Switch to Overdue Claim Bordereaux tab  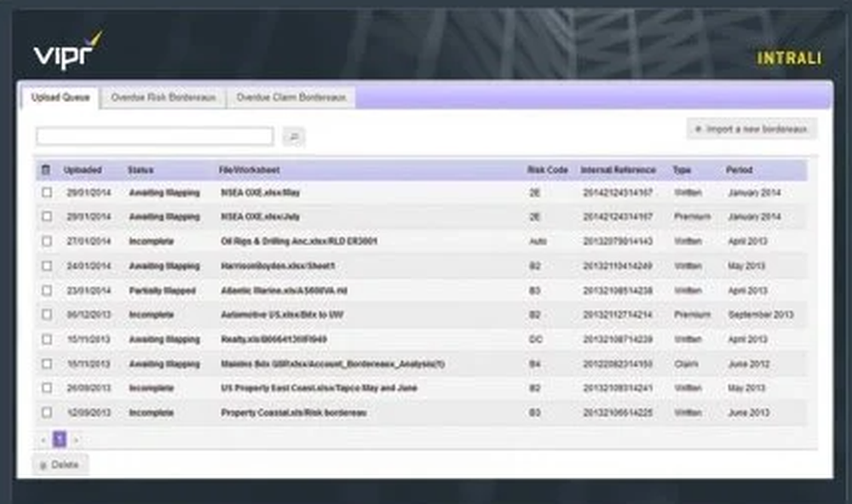291,98
